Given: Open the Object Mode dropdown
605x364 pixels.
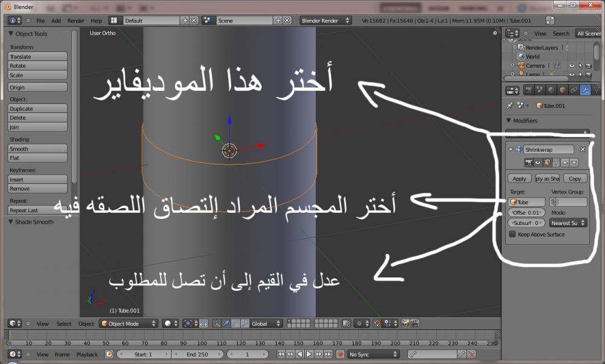Looking at the screenshot, I should coord(128,323).
